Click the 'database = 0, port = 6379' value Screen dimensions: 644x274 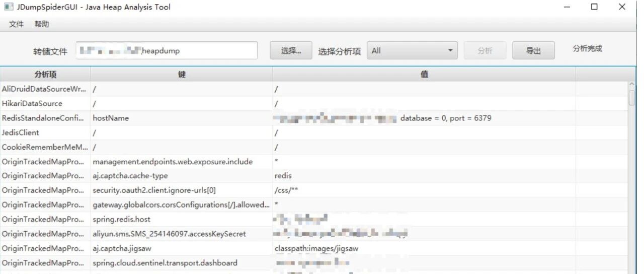point(446,118)
